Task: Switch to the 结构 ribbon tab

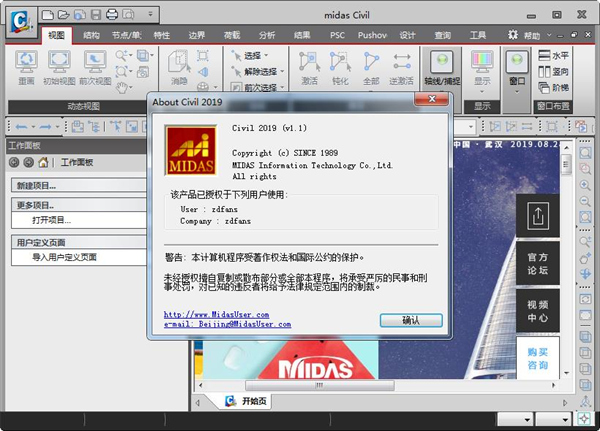Action: (91, 35)
